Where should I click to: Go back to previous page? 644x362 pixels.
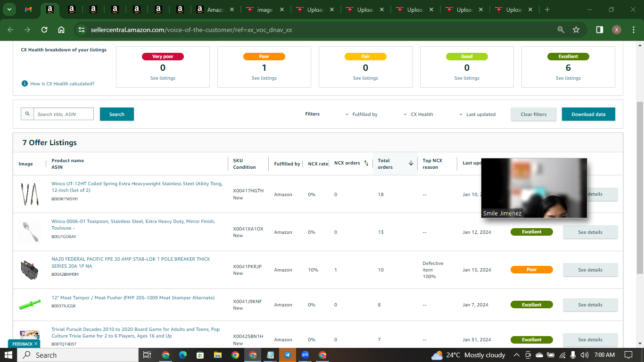pos(11,30)
